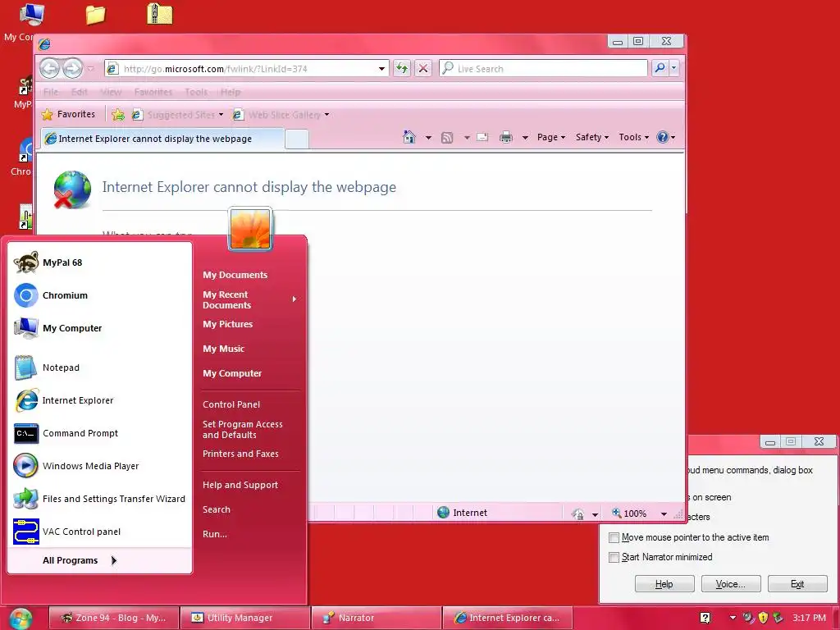Toggle Start Narrator minimized checkbox
The height and width of the screenshot is (630, 840).
(614, 557)
